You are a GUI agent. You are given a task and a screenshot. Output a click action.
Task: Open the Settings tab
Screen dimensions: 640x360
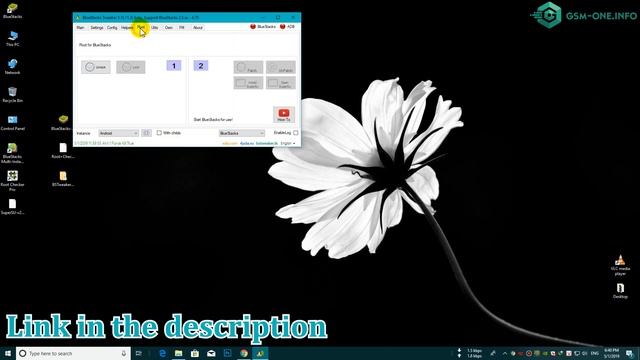[x=97, y=27]
